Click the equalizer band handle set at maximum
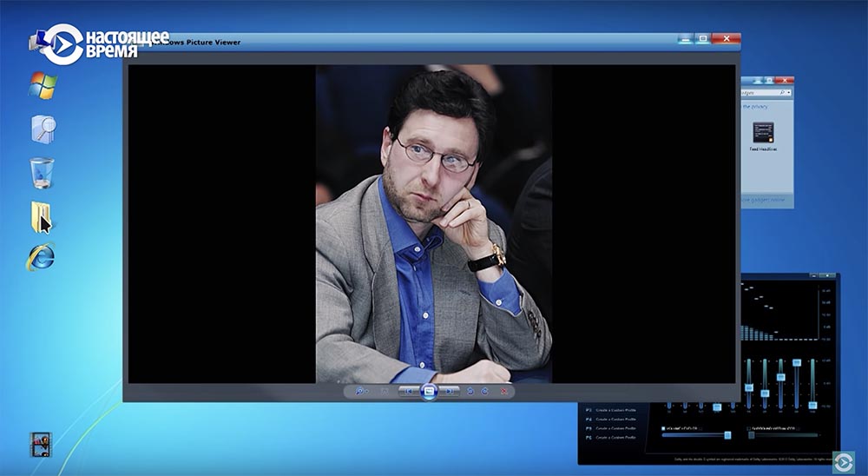868x476 pixels. [x=797, y=362]
